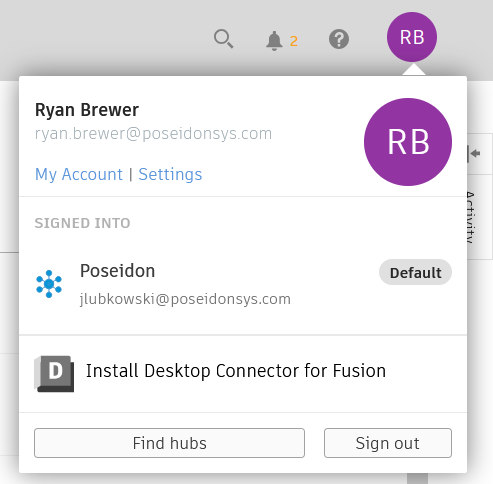Image resolution: width=493 pixels, height=484 pixels.
Task: Open My Account link
Action: [x=79, y=174]
